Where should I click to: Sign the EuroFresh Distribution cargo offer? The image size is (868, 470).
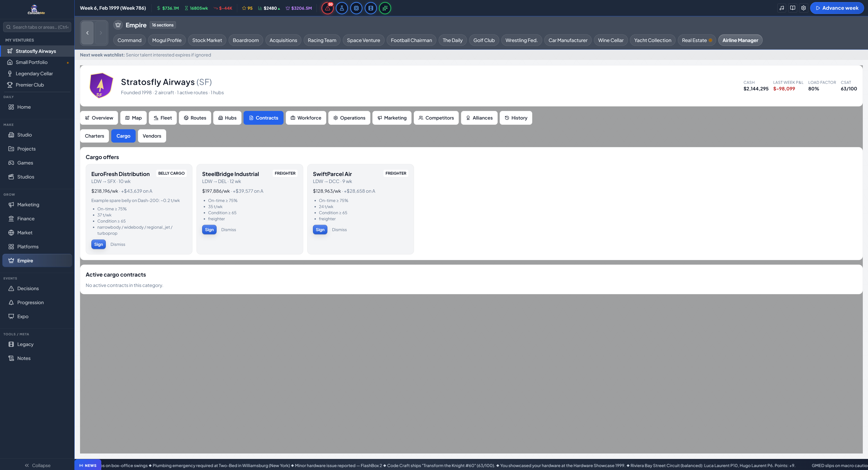(98, 244)
